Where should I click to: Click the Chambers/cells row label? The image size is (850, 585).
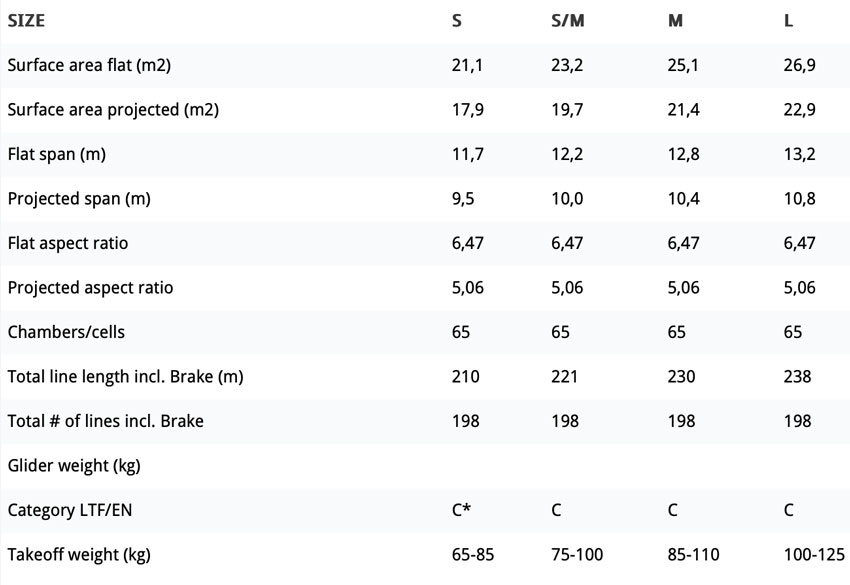click(66, 332)
